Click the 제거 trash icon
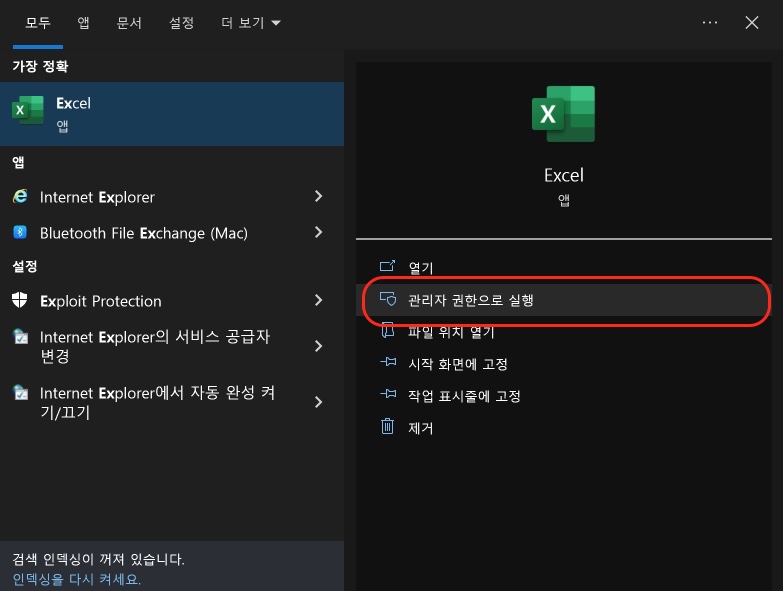783x591 pixels. (388, 426)
